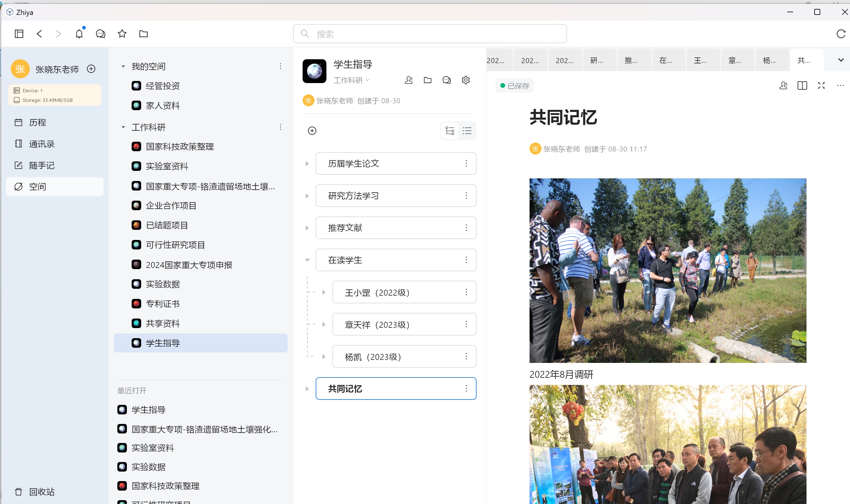Viewport: 850px width, 504px height.
Task: Switch to the 研... document tab
Action: coord(599,60)
